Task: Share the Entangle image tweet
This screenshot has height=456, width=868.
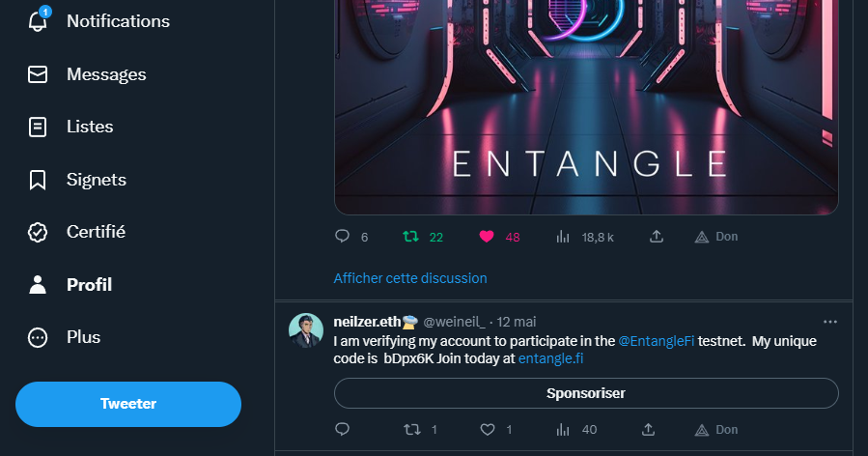Action: [x=656, y=237]
